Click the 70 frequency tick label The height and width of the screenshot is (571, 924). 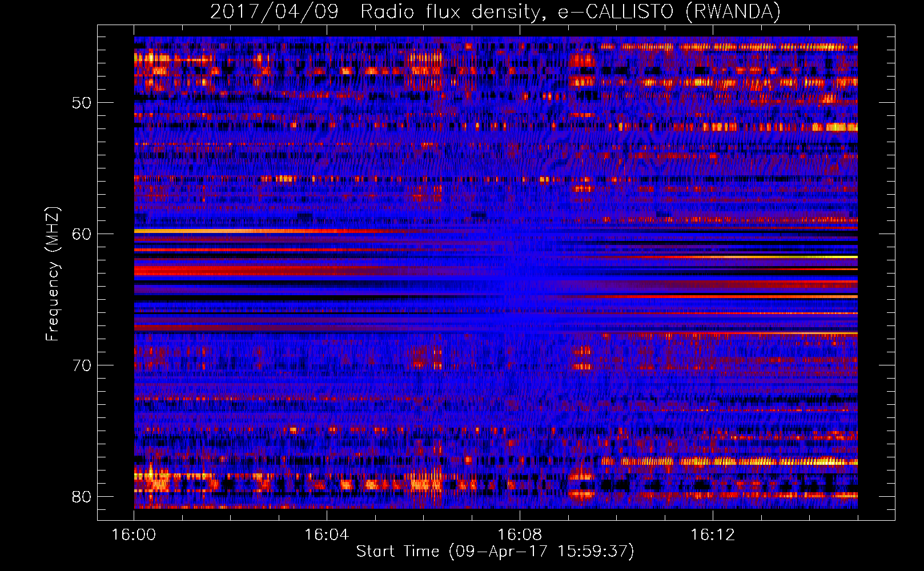[x=82, y=365]
